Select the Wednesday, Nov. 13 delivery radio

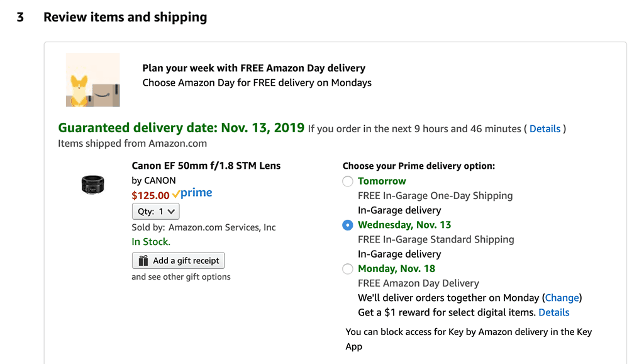click(x=347, y=225)
